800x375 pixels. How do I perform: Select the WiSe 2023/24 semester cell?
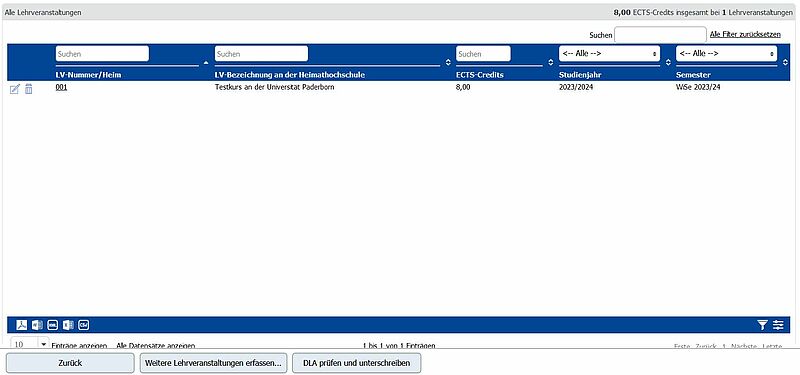[698, 87]
